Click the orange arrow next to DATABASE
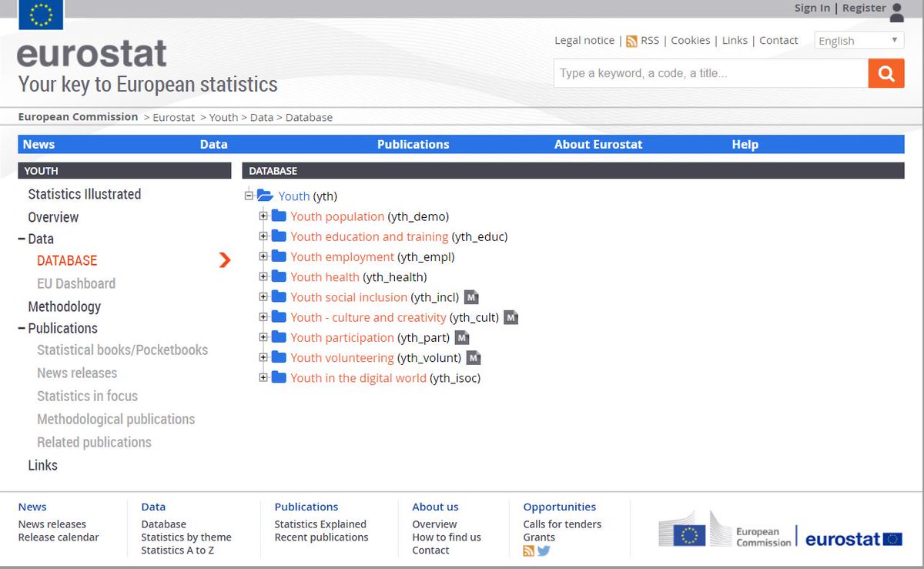 pyautogui.click(x=225, y=260)
